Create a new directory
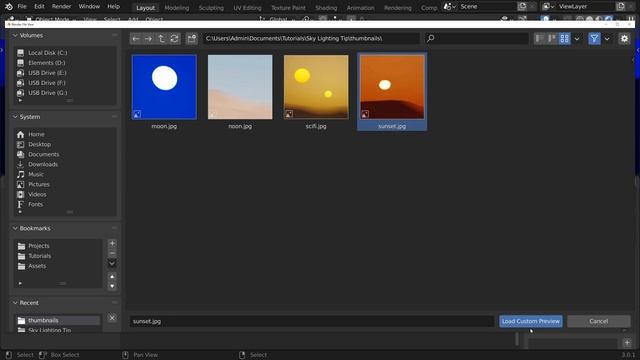Screen dimensions: 640x360 (x=191, y=38)
